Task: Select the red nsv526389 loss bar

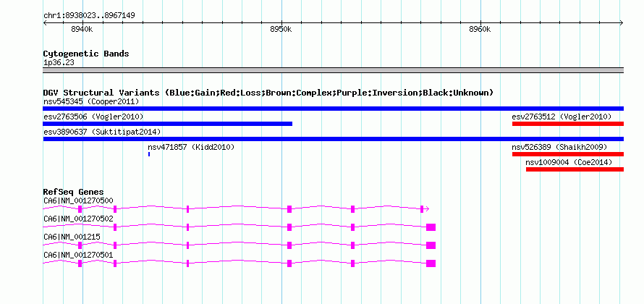Action: pos(567,154)
